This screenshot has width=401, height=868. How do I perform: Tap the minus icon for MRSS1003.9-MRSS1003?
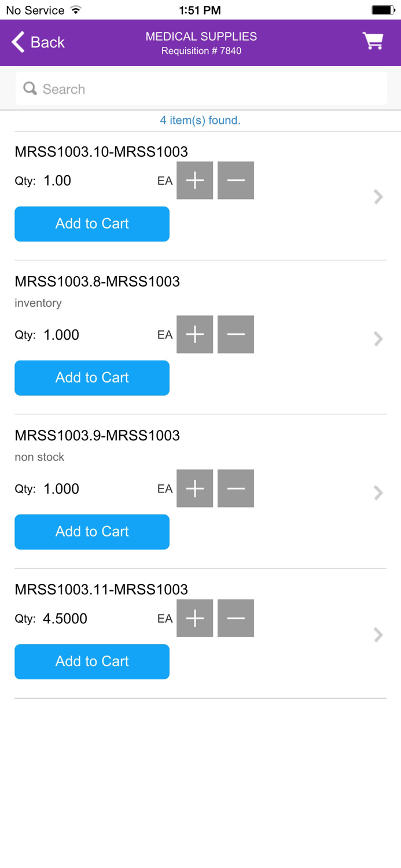pyautogui.click(x=236, y=488)
